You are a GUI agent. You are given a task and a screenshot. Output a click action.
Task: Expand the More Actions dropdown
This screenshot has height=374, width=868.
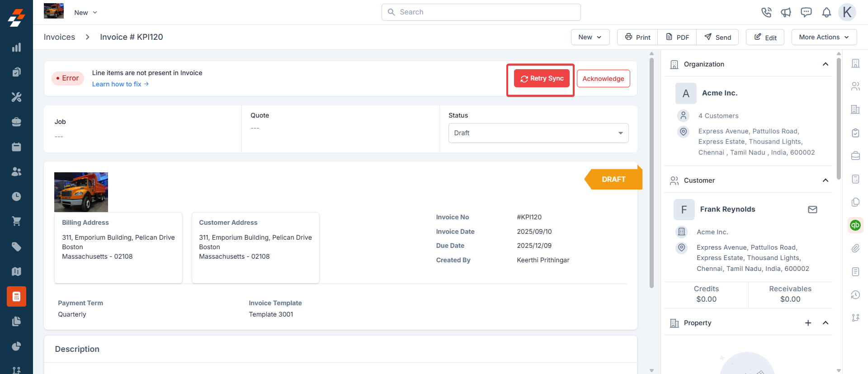(824, 37)
